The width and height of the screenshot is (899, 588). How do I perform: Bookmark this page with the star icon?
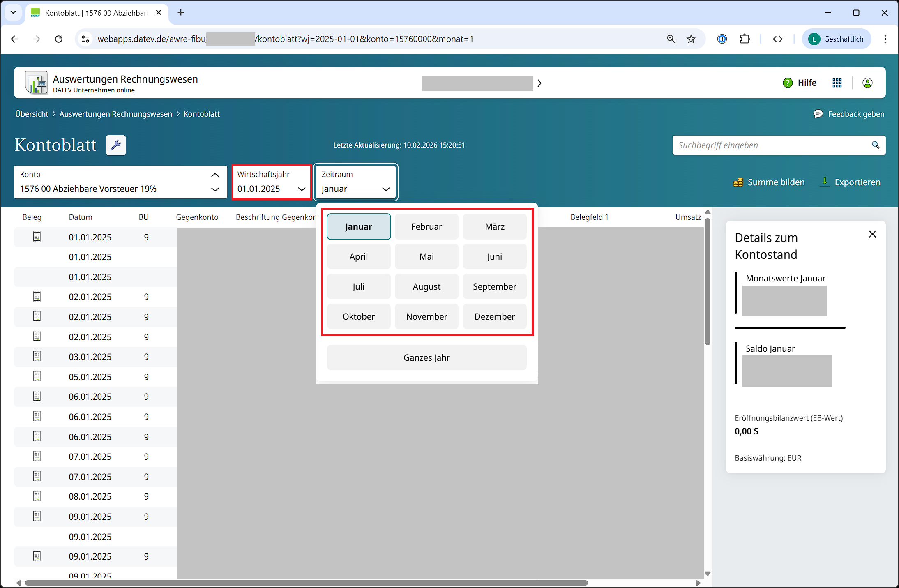[x=691, y=39]
